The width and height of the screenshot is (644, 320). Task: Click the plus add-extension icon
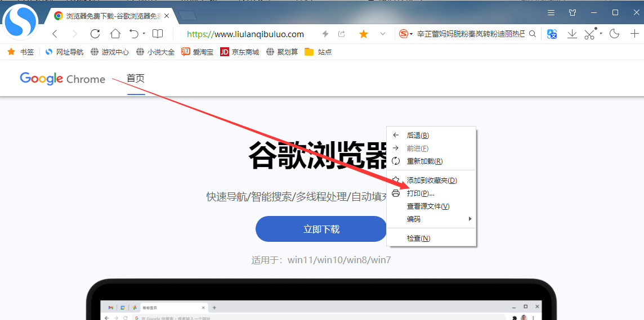pos(634,34)
